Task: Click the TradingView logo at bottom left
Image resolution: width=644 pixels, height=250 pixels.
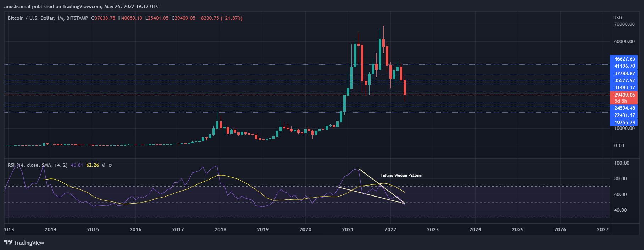Action: [x=24, y=243]
